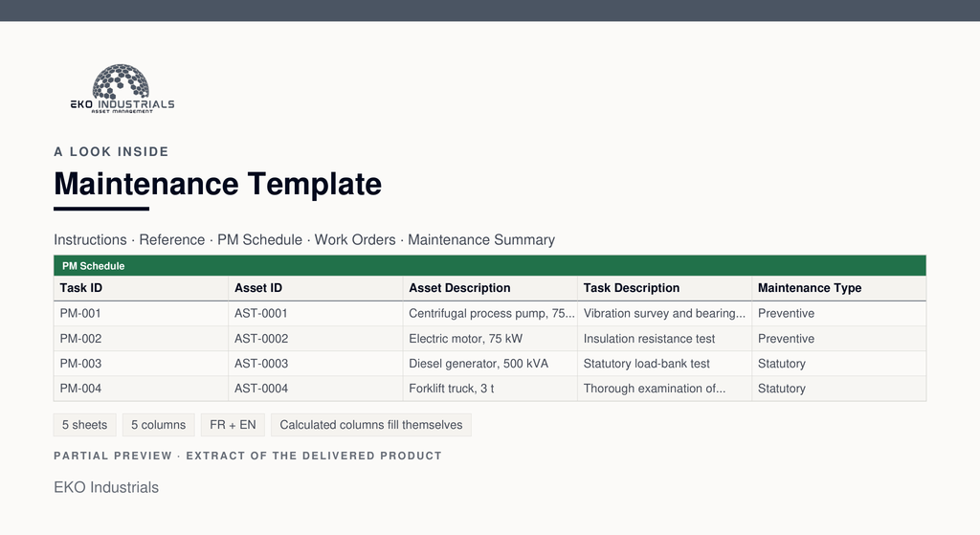Click cell PM-002

[142, 339]
